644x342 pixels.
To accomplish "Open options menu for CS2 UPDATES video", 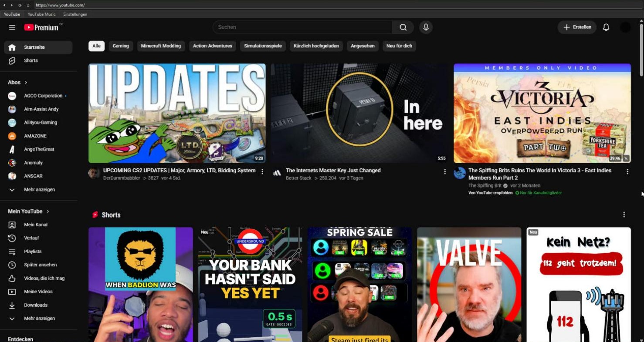I will (262, 172).
